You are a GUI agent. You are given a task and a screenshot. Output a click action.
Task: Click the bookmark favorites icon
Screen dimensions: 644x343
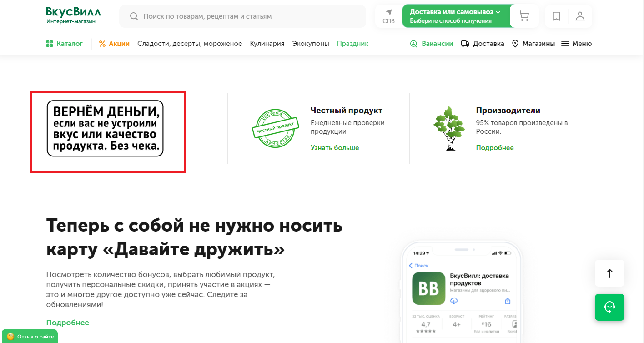(556, 16)
